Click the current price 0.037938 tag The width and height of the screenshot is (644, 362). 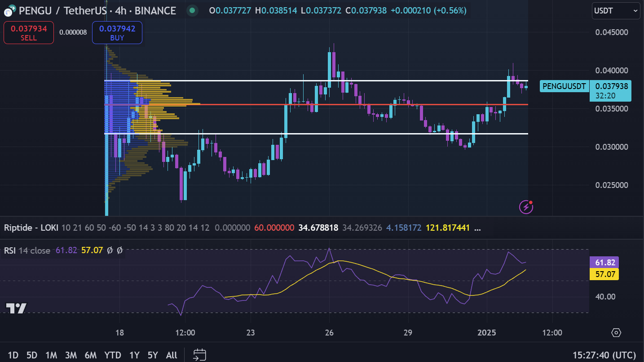click(611, 90)
